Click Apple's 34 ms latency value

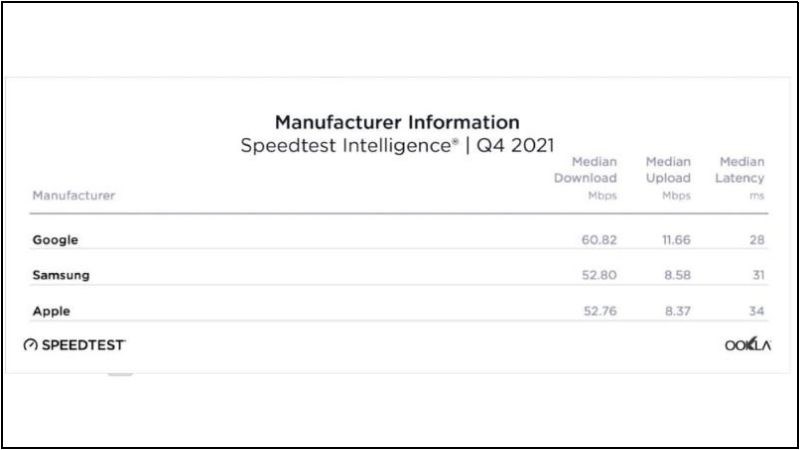pos(756,311)
